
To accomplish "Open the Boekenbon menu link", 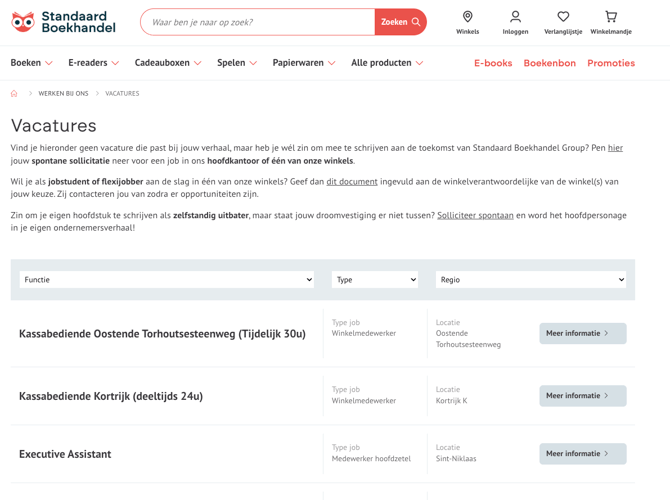I will click(x=550, y=63).
